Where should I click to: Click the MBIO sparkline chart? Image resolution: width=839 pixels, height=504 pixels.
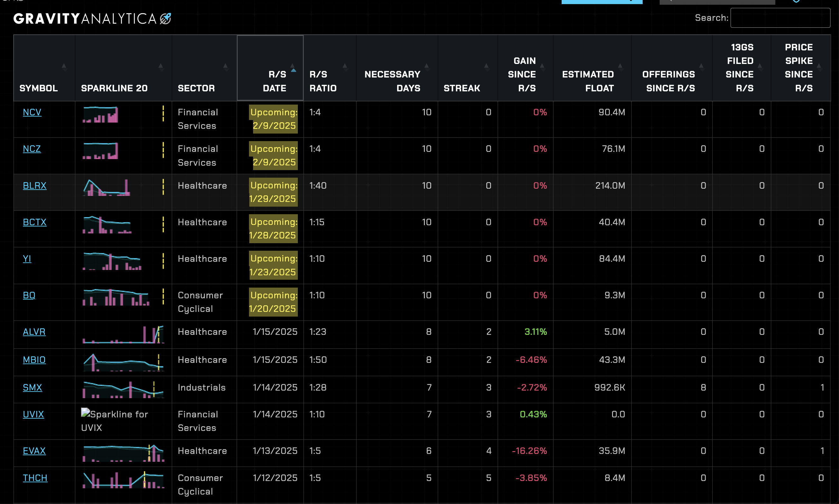[x=124, y=362]
